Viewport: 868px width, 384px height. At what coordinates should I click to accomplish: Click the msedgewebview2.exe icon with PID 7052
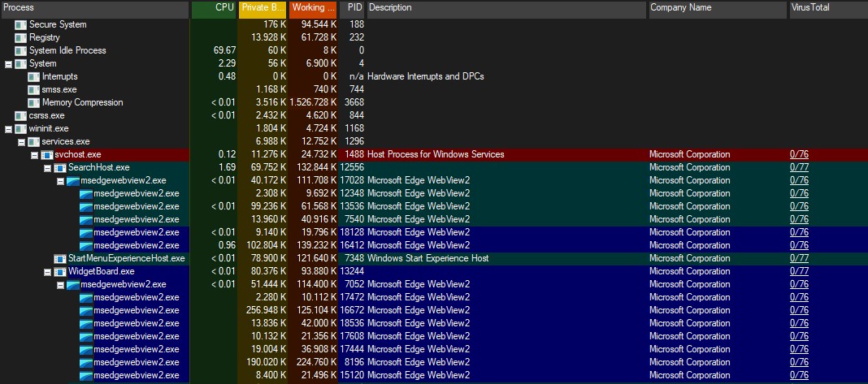(x=73, y=284)
